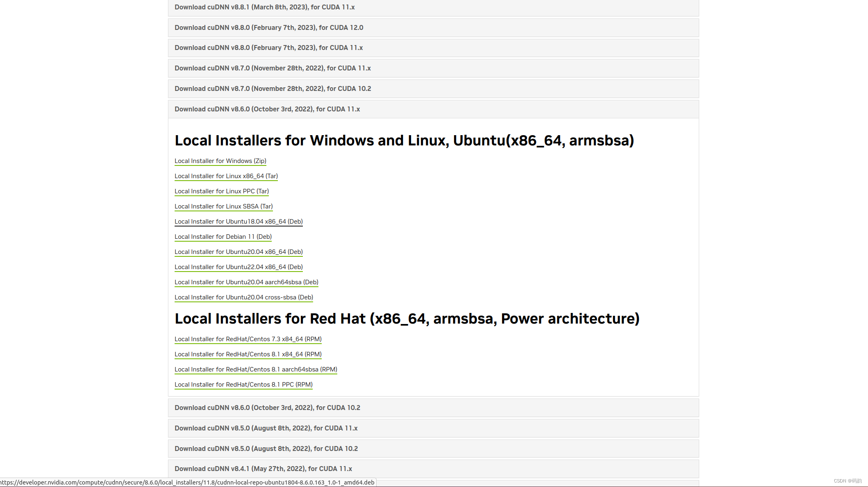868x487 pixels.
Task: Click the Red Hat installers heading
Action: tap(407, 319)
